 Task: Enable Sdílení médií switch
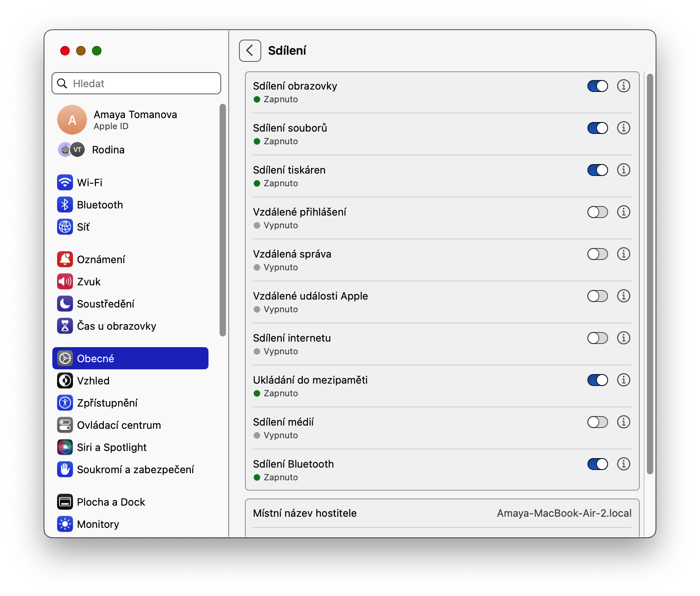[598, 422]
